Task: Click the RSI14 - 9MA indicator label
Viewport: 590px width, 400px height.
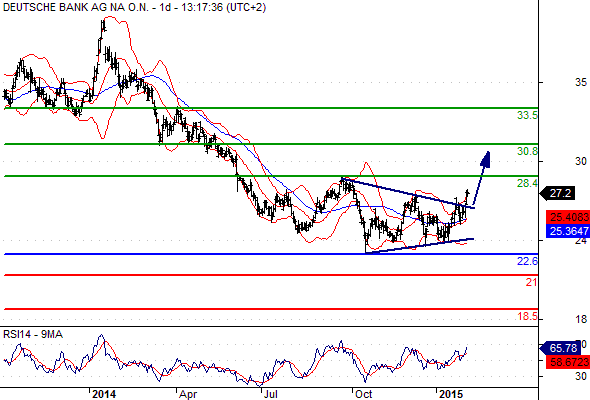Action: coord(33,334)
